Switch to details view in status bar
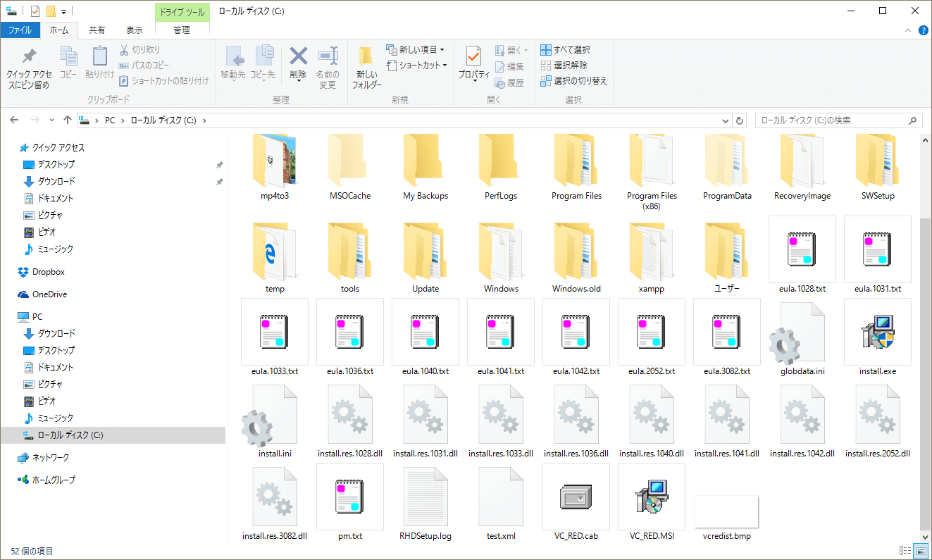Viewport: 932px width, 560px height. 905,551
